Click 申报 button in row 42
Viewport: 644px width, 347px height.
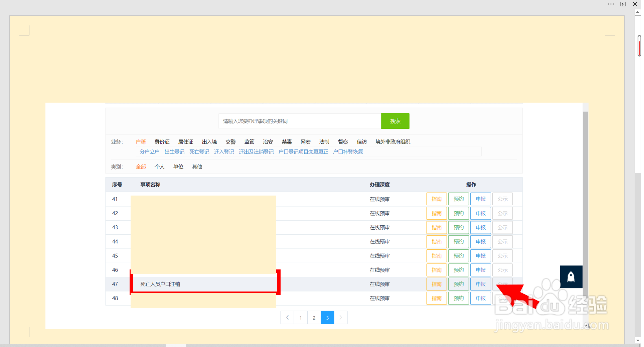481,213
